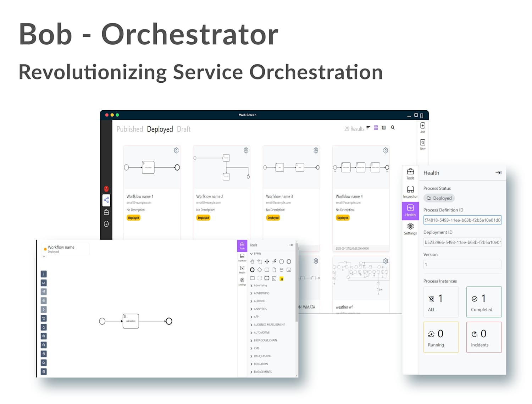Click the Deployment ID field

[462, 242]
